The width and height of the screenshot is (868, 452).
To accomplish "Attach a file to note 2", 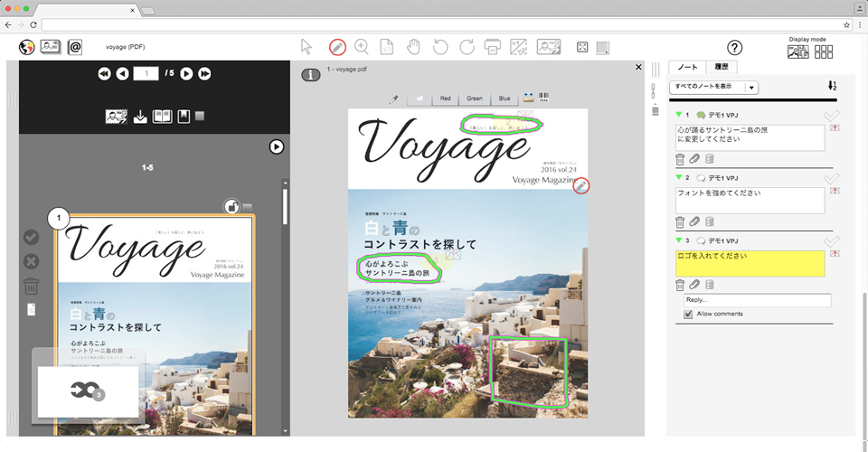I will [694, 221].
